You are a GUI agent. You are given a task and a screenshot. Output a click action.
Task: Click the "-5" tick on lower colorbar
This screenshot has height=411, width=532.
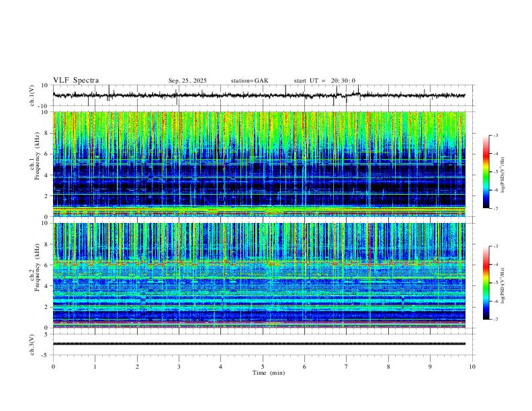(x=495, y=283)
